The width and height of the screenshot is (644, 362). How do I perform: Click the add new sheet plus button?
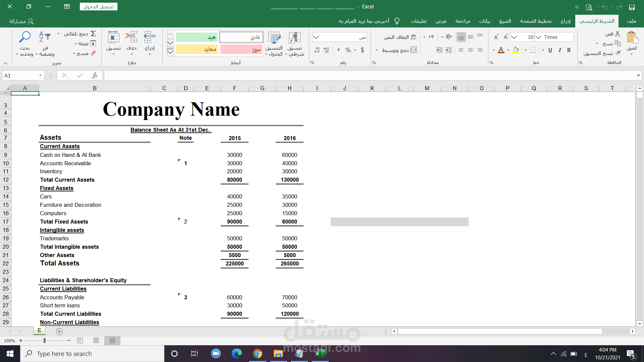pos(59,331)
